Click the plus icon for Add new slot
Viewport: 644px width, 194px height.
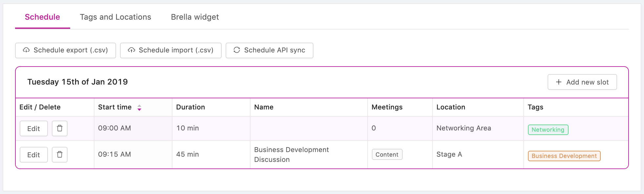[x=559, y=82]
